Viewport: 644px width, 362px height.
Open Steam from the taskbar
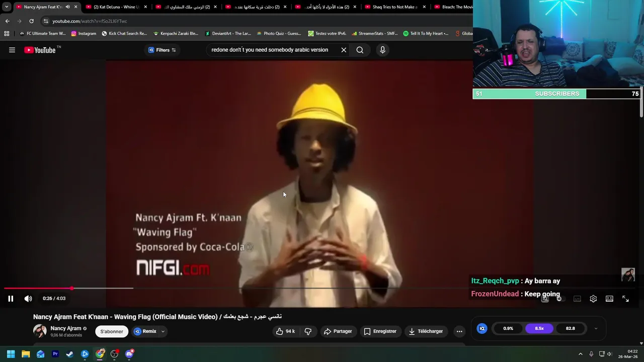click(x=70, y=354)
